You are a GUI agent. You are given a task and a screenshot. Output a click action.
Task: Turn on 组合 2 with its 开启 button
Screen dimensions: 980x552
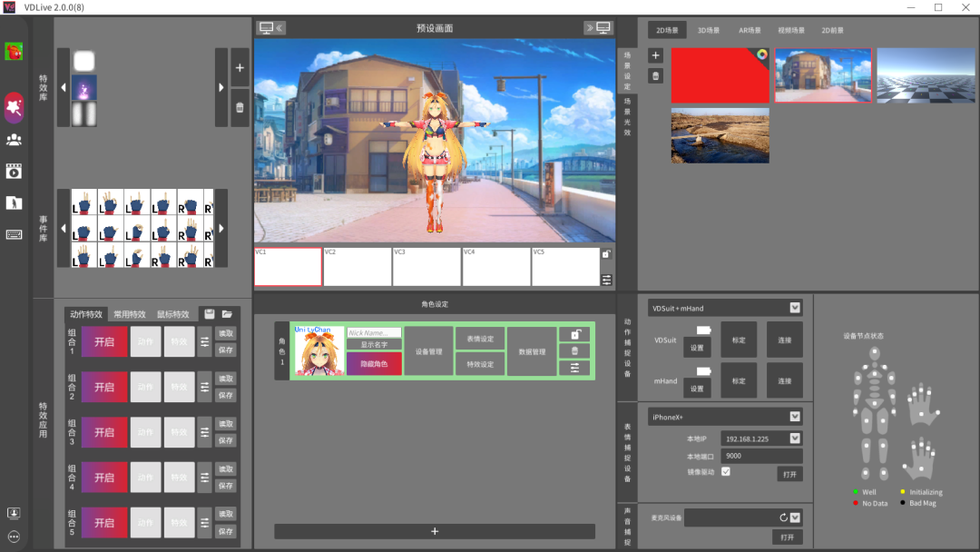[x=104, y=387]
